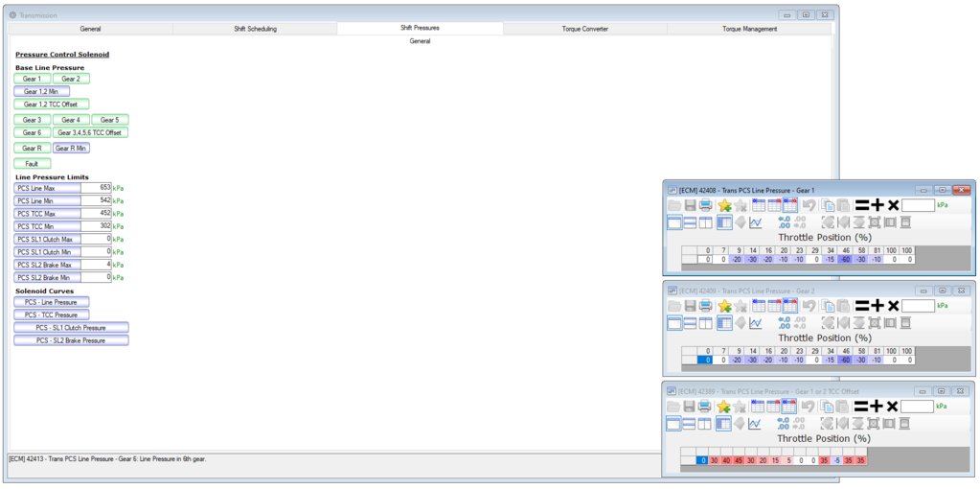
Task: Open PCS - SL1 Clutch Pressure curve
Action: pos(71,328)
